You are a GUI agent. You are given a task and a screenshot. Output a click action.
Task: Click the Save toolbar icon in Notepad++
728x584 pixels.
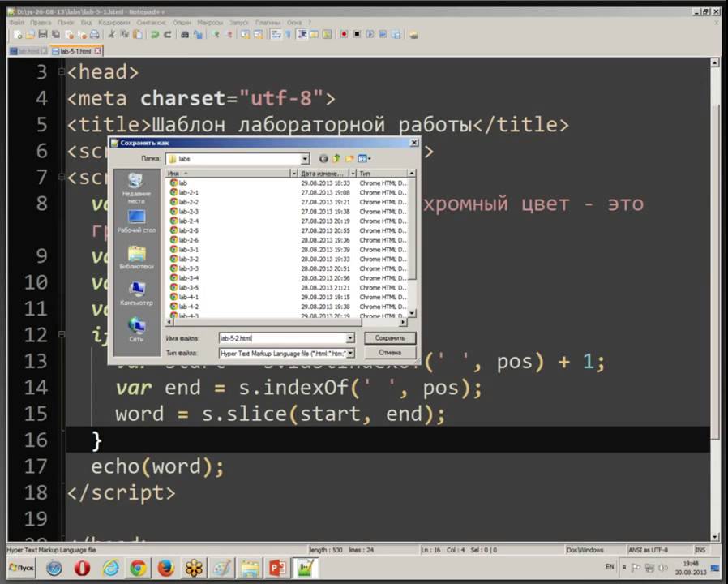coord(43,35)
